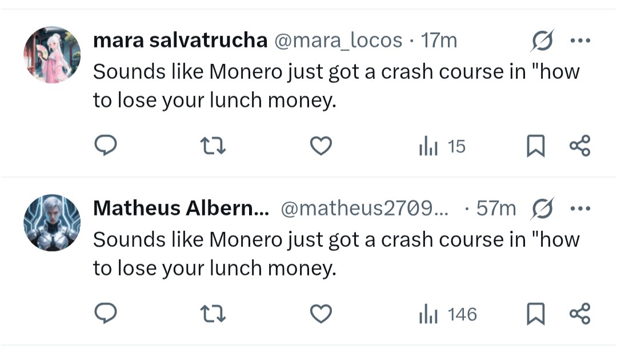This screenshot has height=364, width=617.
Task: Open Matheus Albern display name link
Action: [181, 209]
